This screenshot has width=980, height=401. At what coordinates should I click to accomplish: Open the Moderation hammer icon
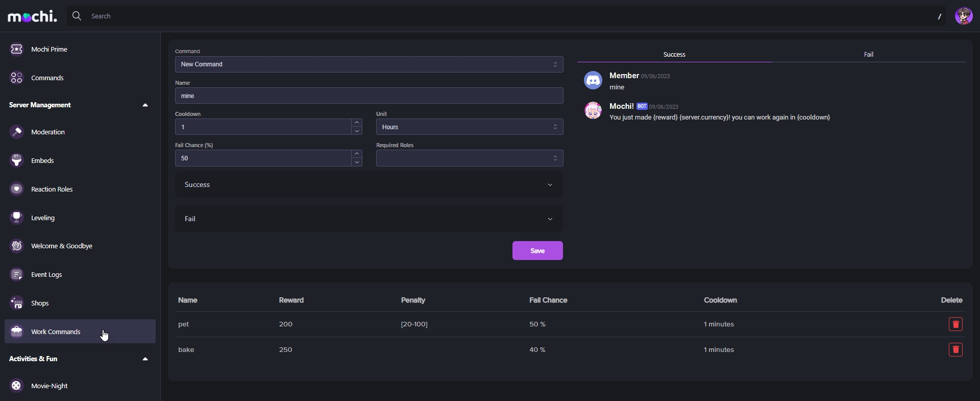coord(17,132)
